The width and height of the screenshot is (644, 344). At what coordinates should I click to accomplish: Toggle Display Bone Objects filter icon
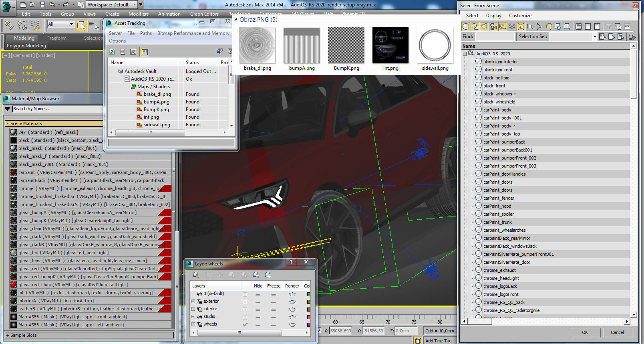pos(539,26)
